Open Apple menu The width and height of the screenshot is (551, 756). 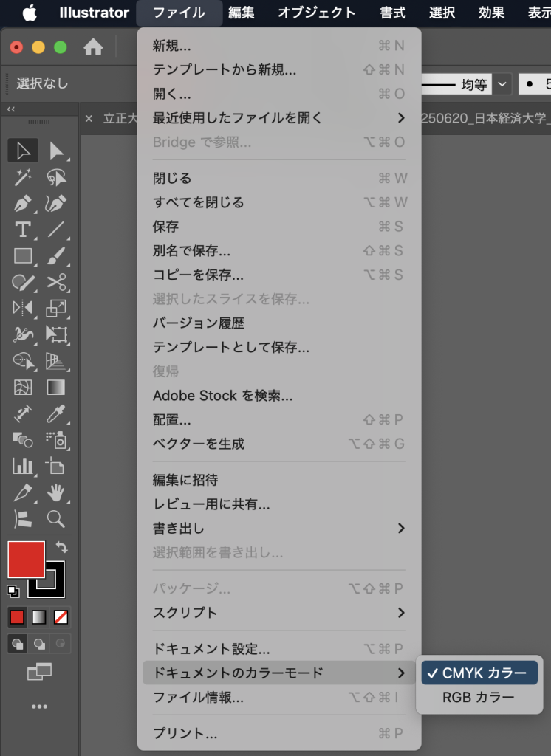tap(29, 13)
